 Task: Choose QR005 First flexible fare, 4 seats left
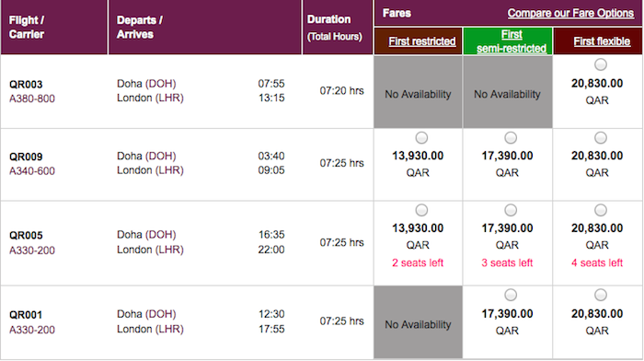(x=601, y=210)
